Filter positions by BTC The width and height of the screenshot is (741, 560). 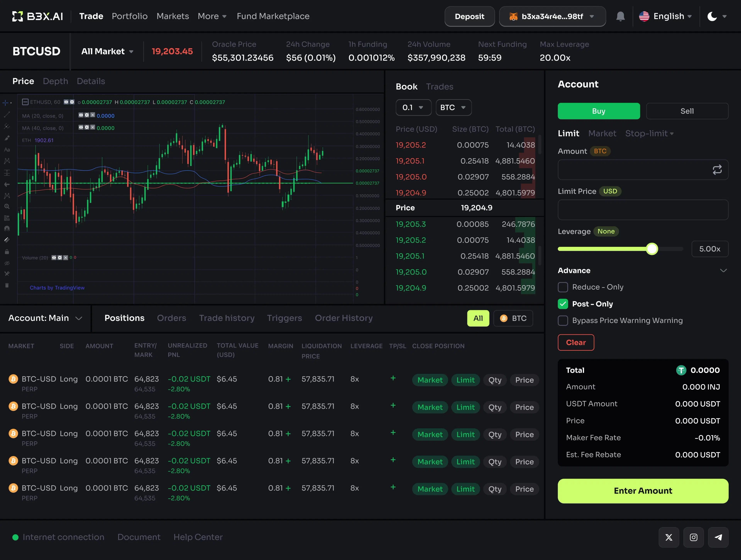click(513, 318)
